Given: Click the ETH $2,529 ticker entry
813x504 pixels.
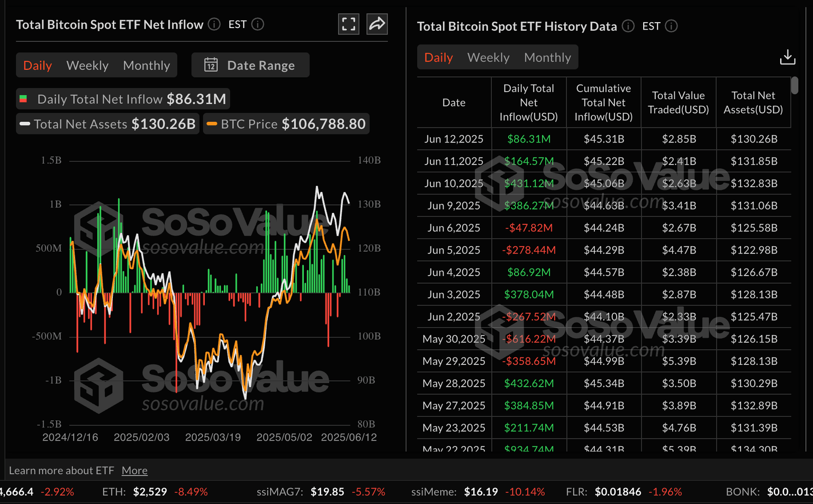Looking at the screenshot, I should click(x=155, y=492).
